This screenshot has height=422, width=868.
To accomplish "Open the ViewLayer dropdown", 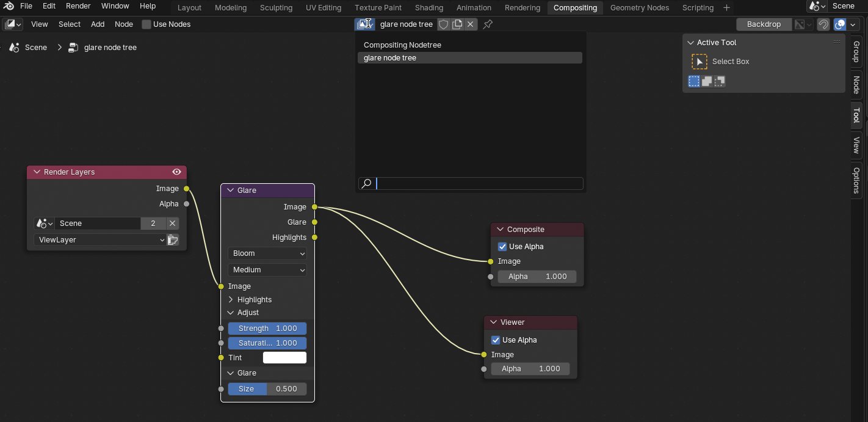I will [x=100, y=240].
